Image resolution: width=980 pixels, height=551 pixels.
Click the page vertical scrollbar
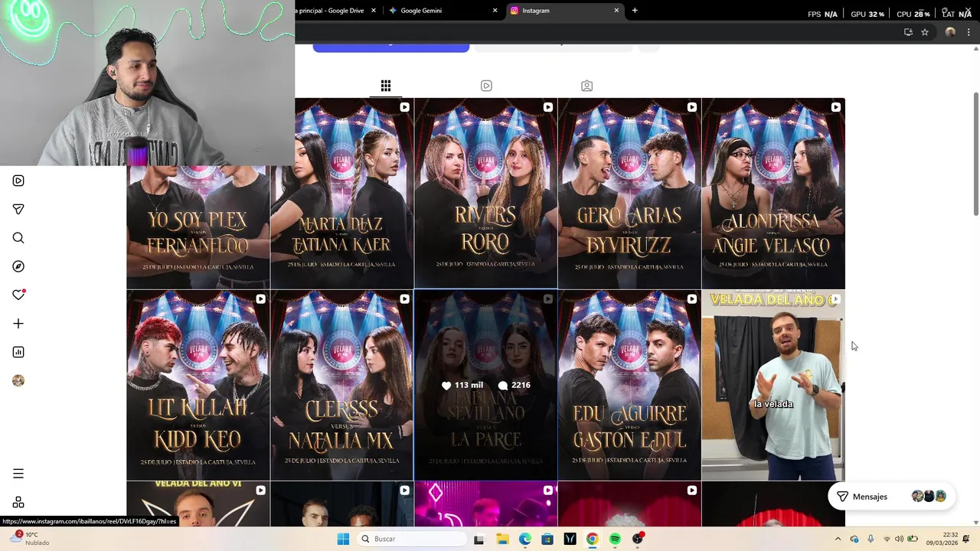pyautogui.click(x=975, y=153)
